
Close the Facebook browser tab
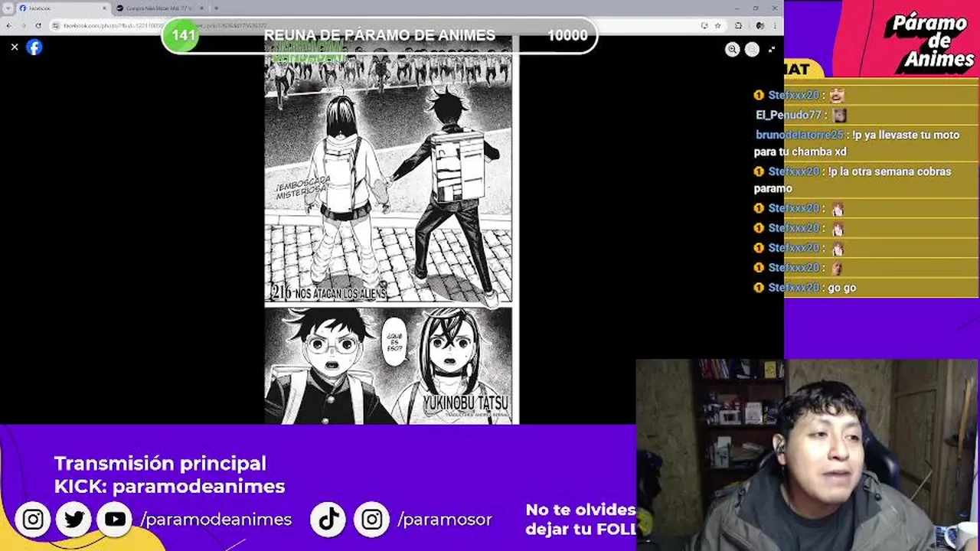pyautogui.click(x=105, y=8)
